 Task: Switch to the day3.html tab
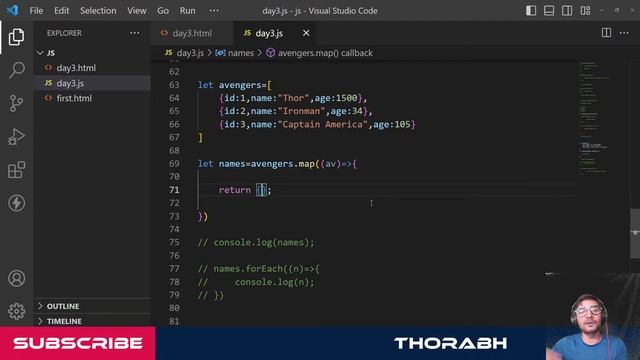(192, 33)
